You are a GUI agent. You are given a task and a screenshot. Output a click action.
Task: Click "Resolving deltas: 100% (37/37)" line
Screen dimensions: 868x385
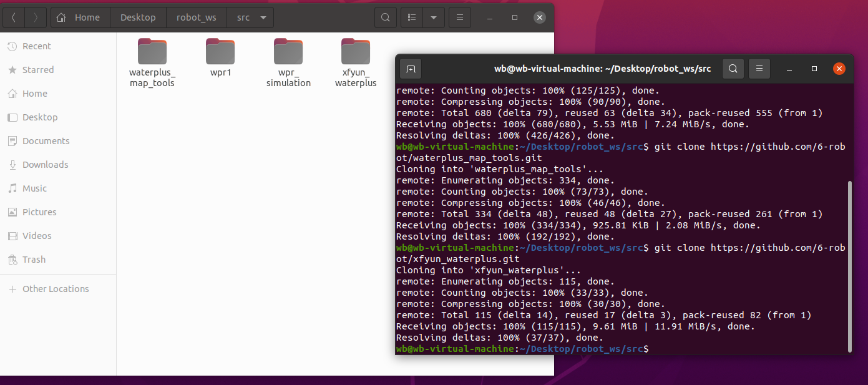point(500,338)
